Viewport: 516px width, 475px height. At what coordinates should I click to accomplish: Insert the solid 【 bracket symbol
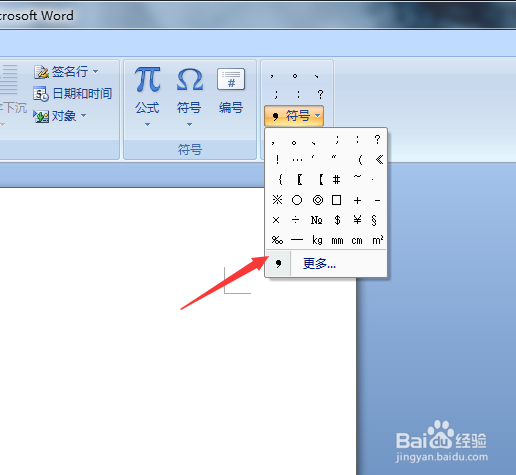click(x=321, y=180)
